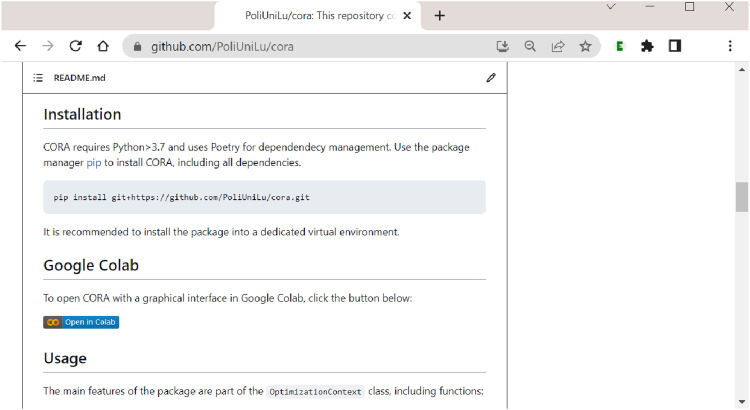Click the page vertical scrollbar thumb

pyautogui.click(x=742, y=197)
